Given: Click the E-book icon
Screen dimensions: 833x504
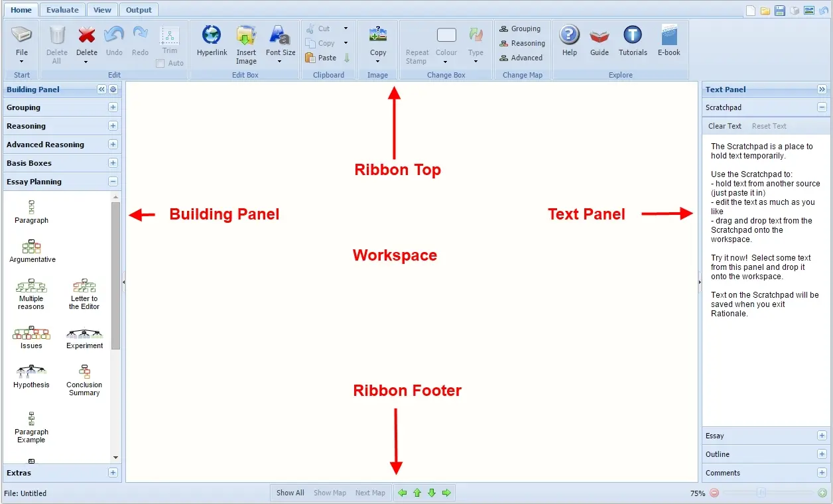Looking at the screenshot, I should click(669, 35).
